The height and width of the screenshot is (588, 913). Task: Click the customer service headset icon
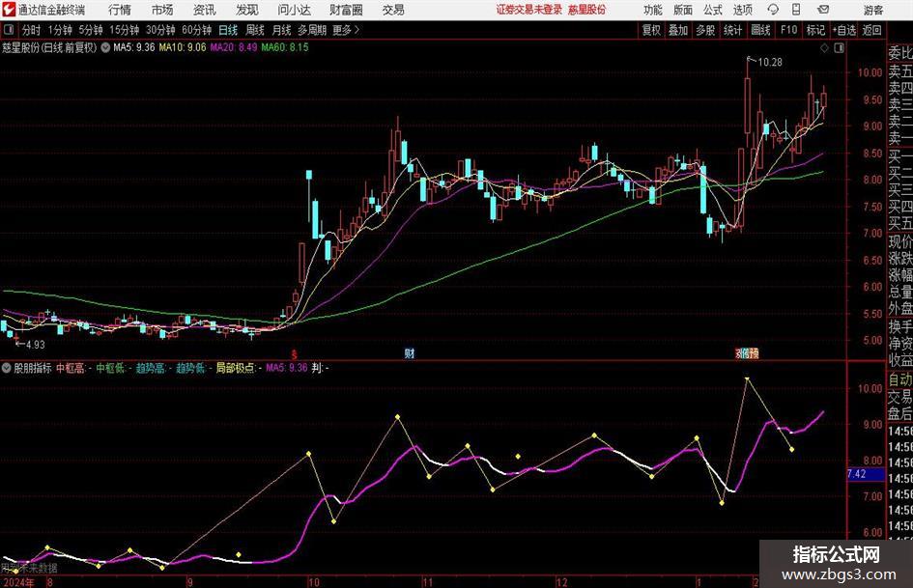tap(773, 10)
